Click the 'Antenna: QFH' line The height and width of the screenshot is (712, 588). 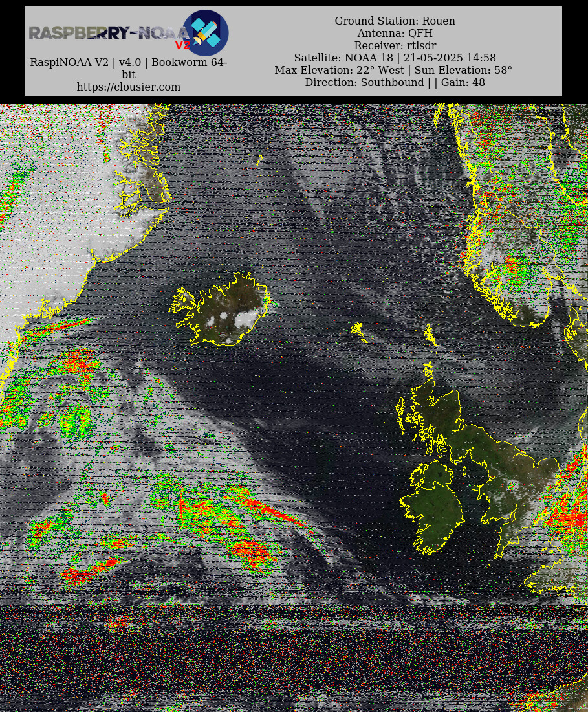(395, 33)
